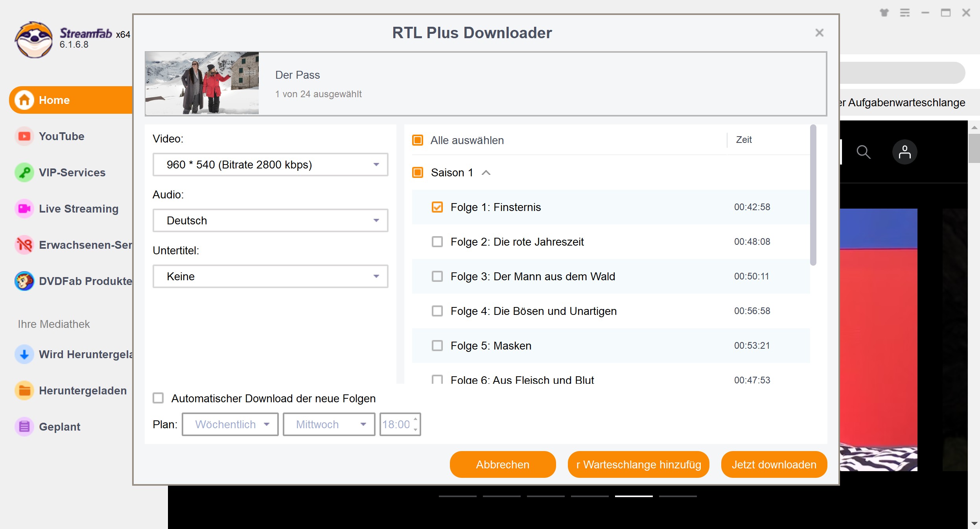Screen dimensions: 980x529
Task: Check Folge 2: Die rote Jahreszeit
Action: (437, 242)
